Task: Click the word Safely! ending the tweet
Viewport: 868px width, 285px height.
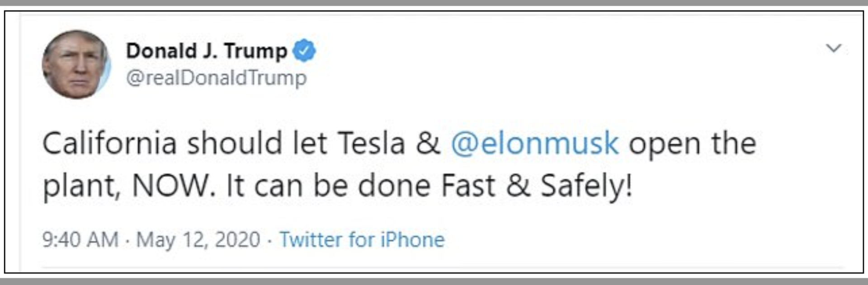Action: [x=586, y=186]
